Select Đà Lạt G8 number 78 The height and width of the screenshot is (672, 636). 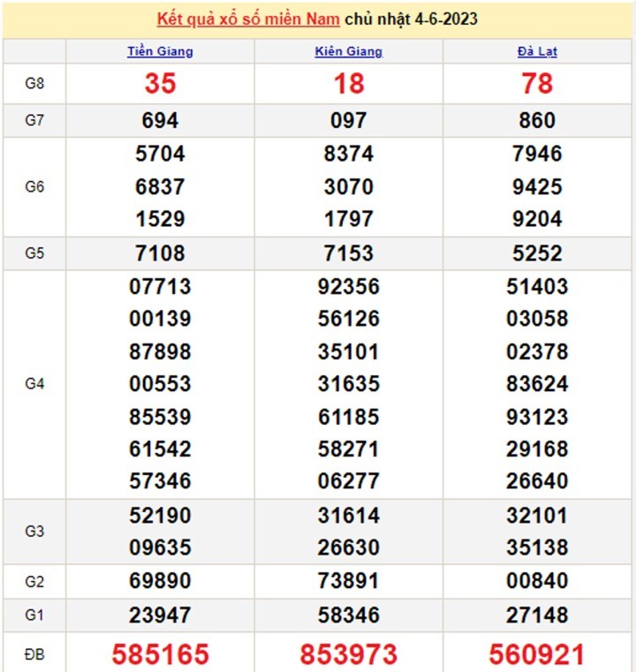click(x=537, y=83)
